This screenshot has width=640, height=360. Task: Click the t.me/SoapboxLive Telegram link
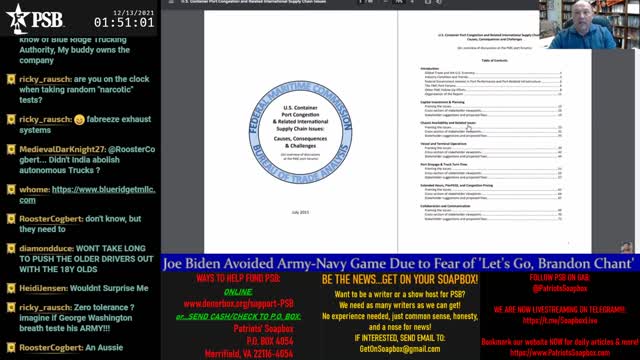(x=560, y=321)
